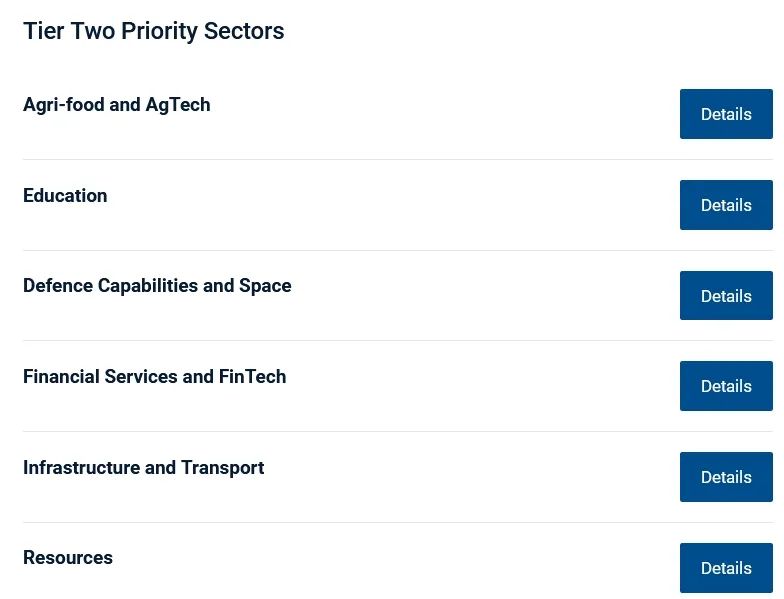The width and height of the screenshot is (784, 599).
Task: Click the divider above the Resources row
Action: [398, 522]
